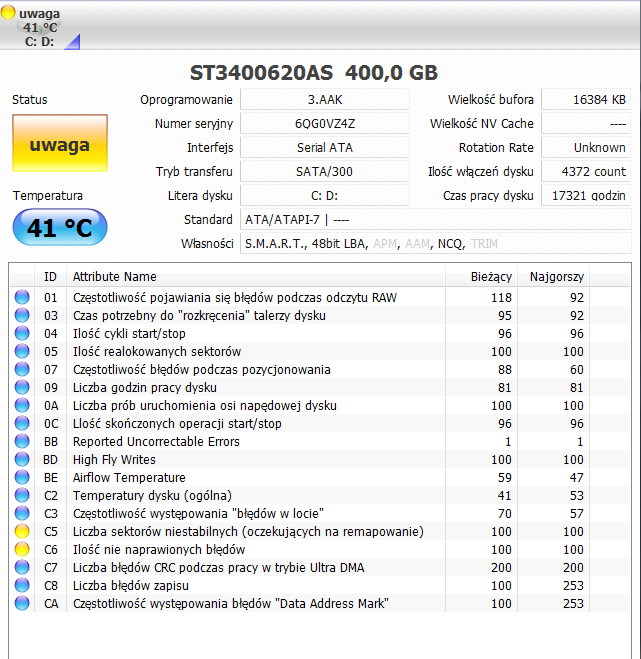Select the Airflow Temperature row
Viewport: 641px width, 659px height.
(320, 477)
